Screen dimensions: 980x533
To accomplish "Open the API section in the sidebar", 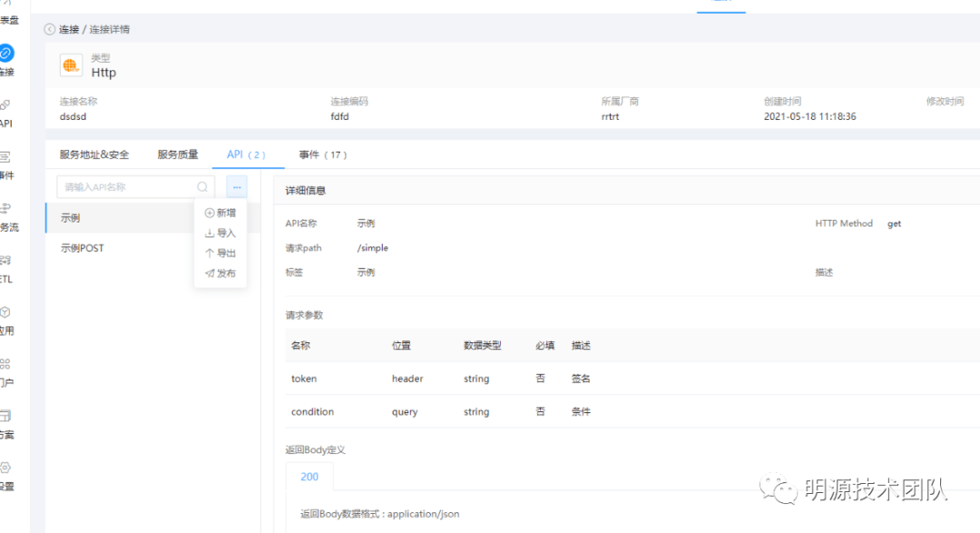I will [x=5, y=106].
